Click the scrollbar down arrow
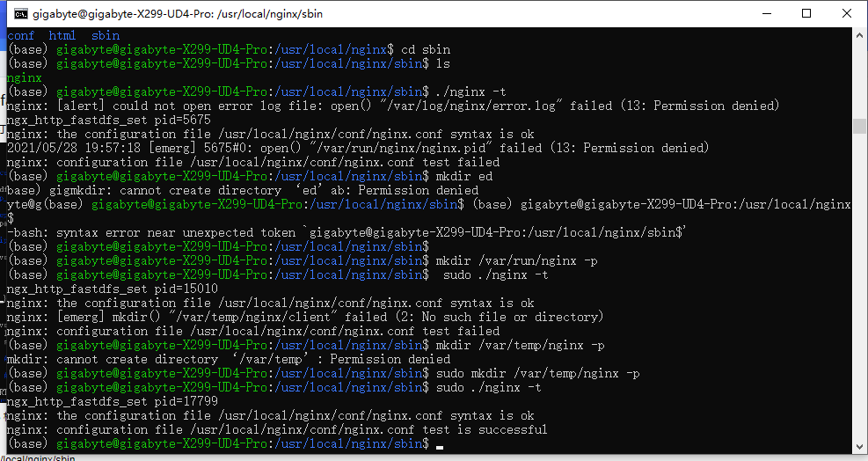 pyautogui.click(x=859, y=449)
